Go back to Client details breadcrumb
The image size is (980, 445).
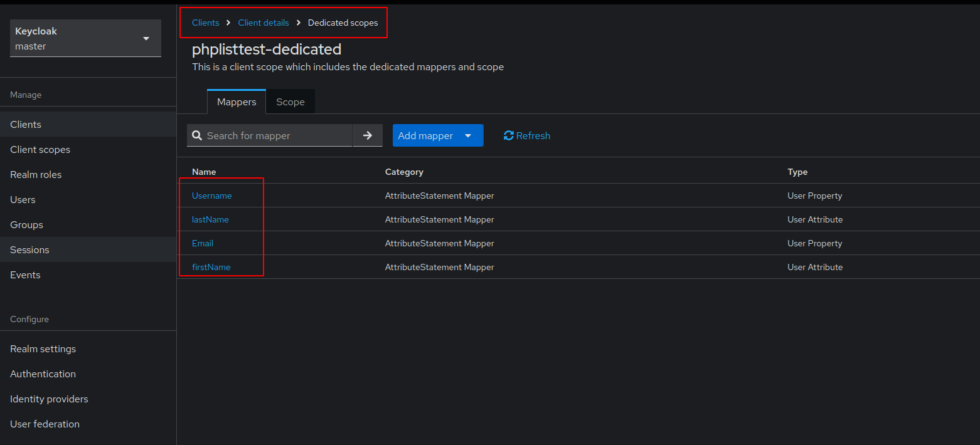[264, 23]
